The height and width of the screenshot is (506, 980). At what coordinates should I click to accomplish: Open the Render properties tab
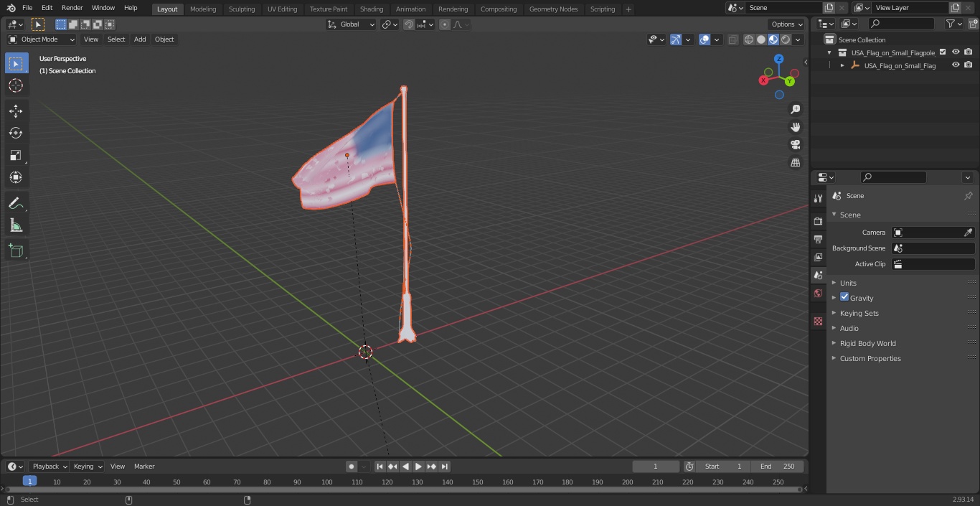tap(818, 221)
